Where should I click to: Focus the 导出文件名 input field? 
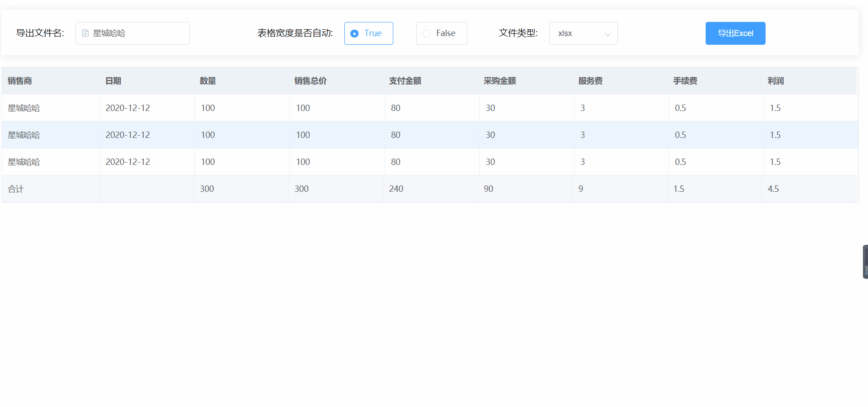pos(137,33)
